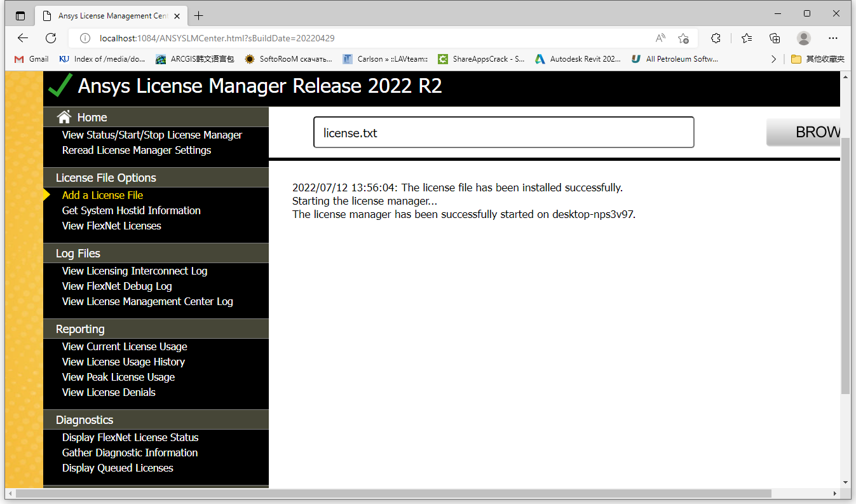Open View License Denials

[x=109, y=392]
